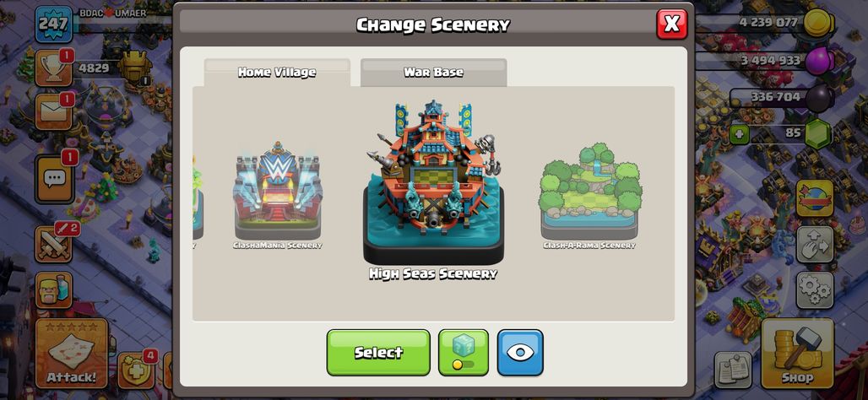Open the notes clipboard icon
868x400 pixels.
(733, 369)
